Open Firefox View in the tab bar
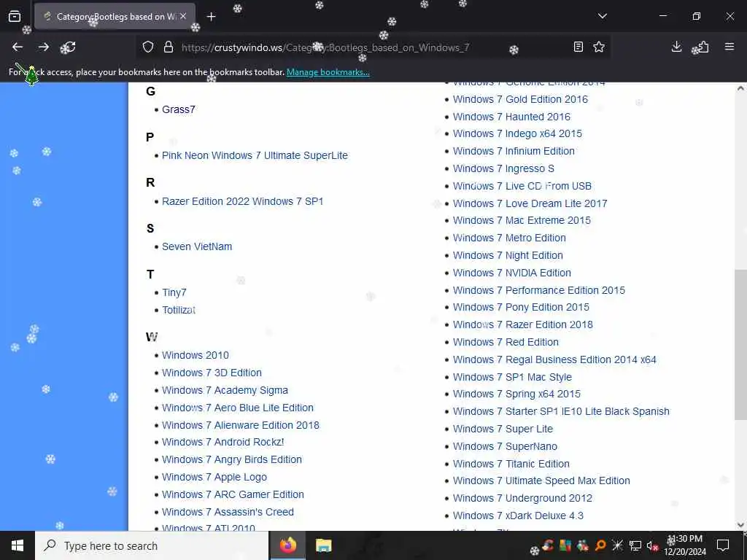This screenshot has height=560, width=747. (15, 16)
